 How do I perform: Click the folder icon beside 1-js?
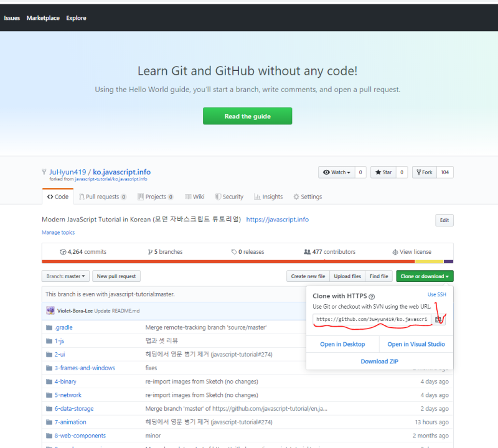49,340
